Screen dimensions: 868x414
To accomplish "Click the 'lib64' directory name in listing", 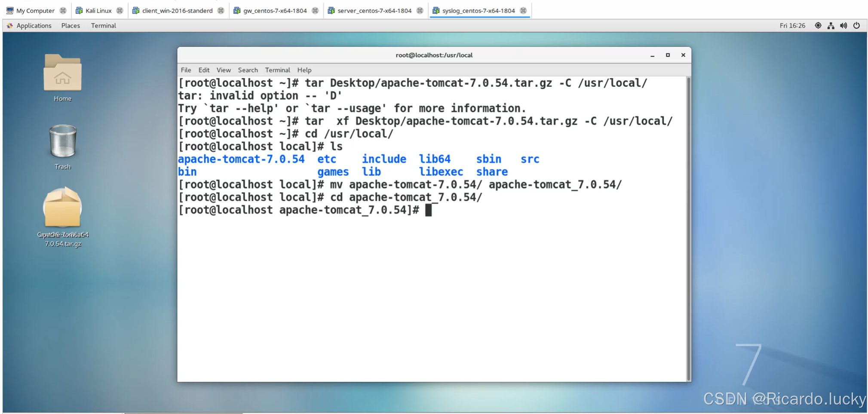I will point(435,159).
